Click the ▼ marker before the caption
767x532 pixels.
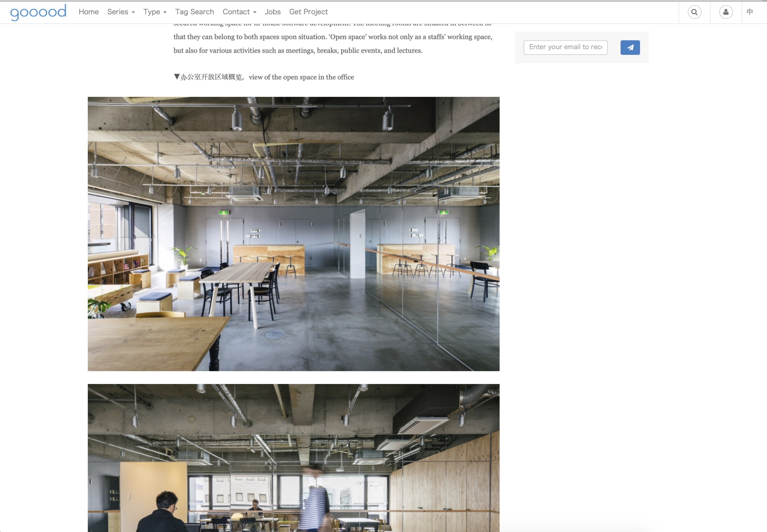click(x=176, y=77)
